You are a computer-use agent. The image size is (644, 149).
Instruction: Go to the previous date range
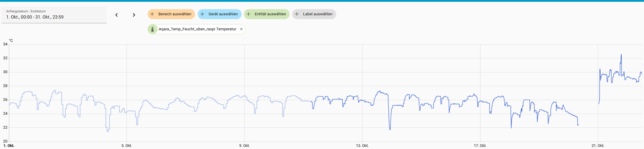point(116,15)
